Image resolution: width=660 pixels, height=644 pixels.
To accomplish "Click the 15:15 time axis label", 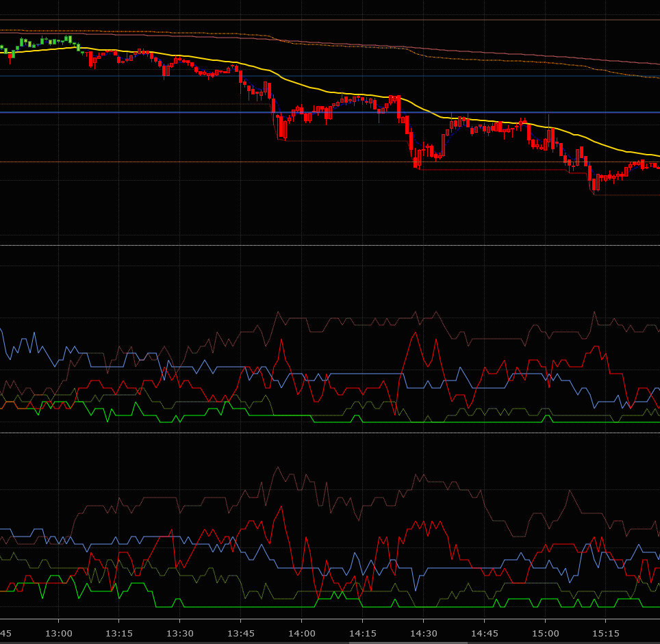I will (x=606, y=634).
